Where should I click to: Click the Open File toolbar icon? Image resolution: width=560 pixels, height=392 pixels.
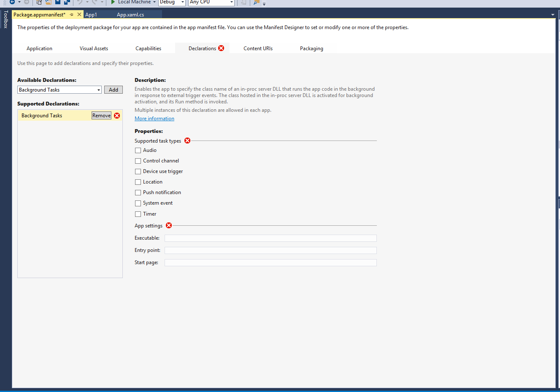coord(49,2)
